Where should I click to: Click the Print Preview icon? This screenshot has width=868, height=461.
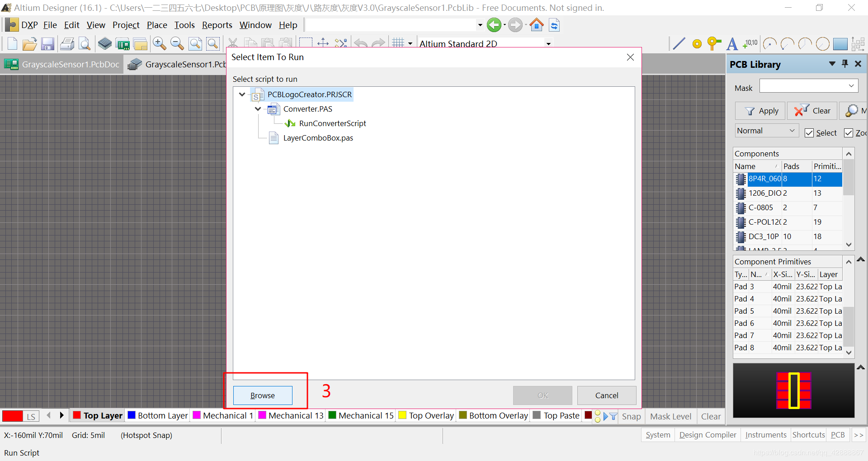[84, 44]
